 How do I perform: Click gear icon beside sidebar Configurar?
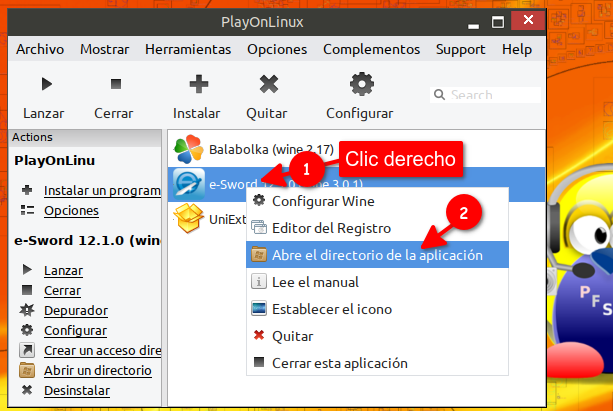[27, 330]
